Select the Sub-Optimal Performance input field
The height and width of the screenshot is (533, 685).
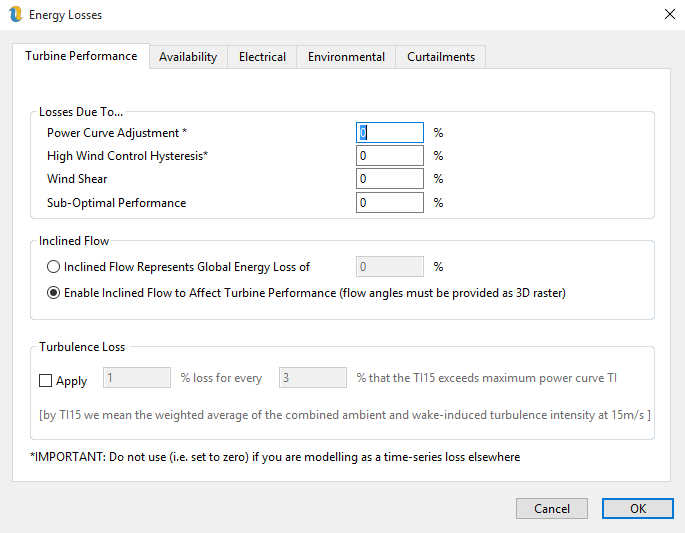pos(390,203)
